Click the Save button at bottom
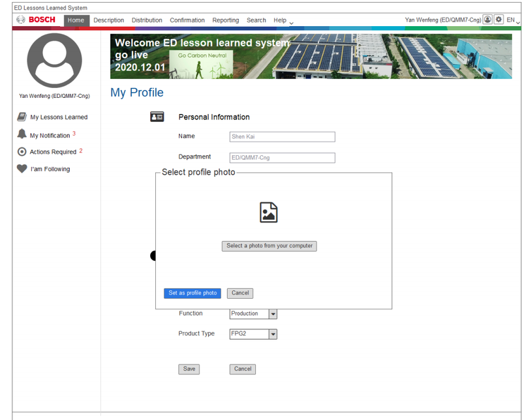The height and width of the screenshot is (420, 522). pyautogui.click(x=189, y=369)
